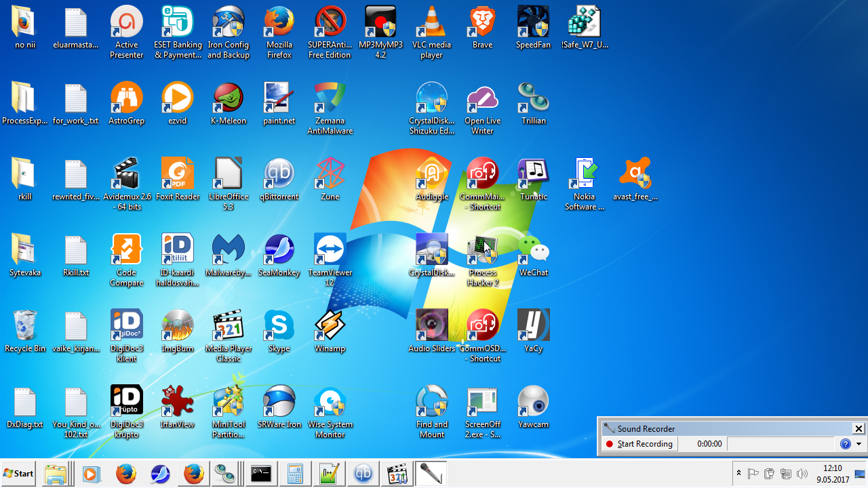The image size is (868, 488).
Task: Click the Foxit Reader desktop icon
Action: tap(178, 180)
